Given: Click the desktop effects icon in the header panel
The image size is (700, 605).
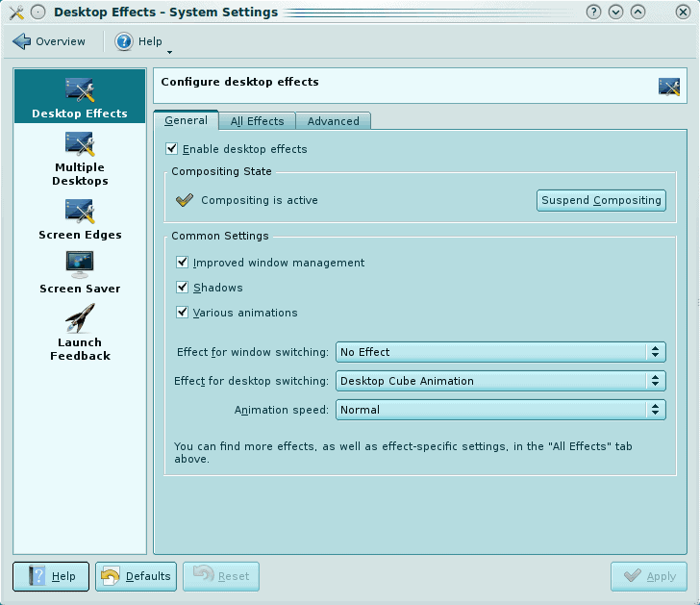Looking at the screenshot, I should (669, 87).
